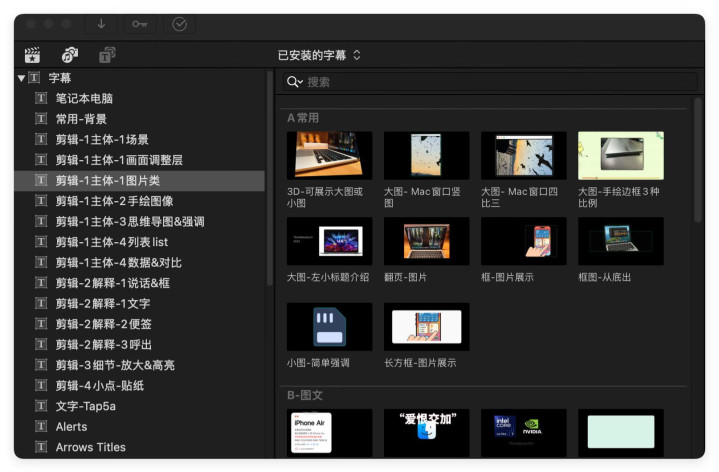Open the 已安装的字幕 popup menu
This screenshot has width=719, height=472.
319,55
